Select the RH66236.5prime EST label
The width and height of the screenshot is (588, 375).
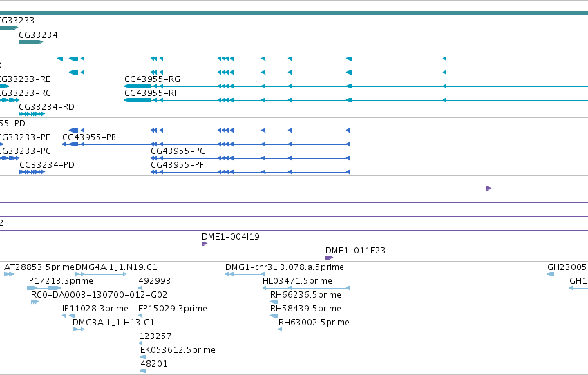[x=305, y=295]
